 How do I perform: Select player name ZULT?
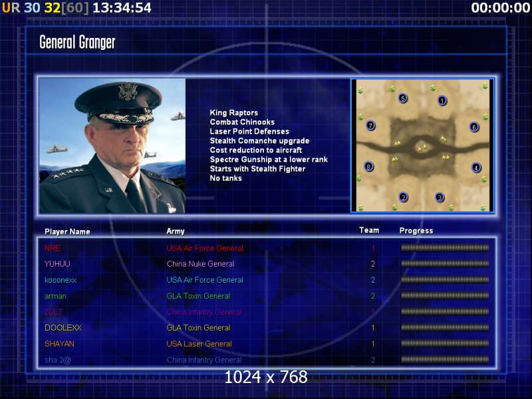coord(54,312)
